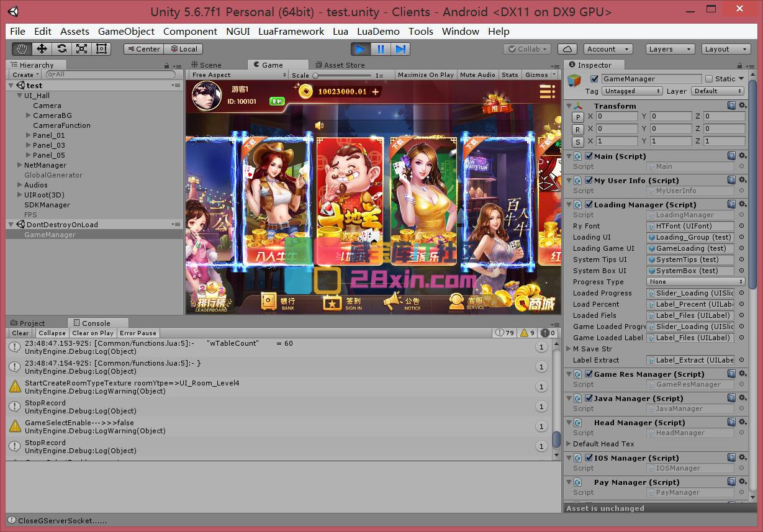The width and height of the screenshot is (763, 532).
Task: Step one frame forward
Action: 400,49
